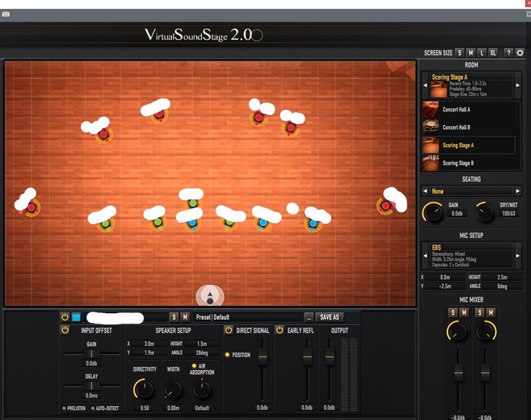This screenshot has height=420, width=531.
Task: Click the Input Offset power icon
Action: pos(65,330)
